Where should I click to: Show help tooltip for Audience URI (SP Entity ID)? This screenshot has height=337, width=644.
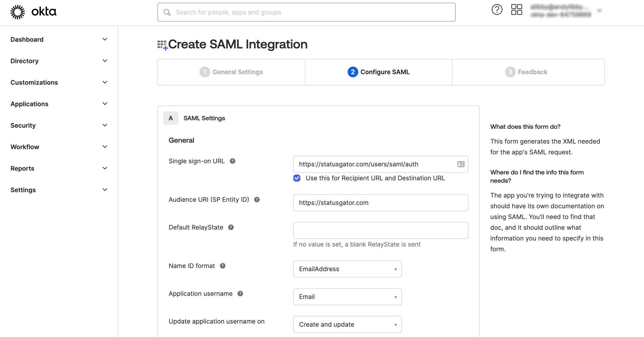point(257,200)
